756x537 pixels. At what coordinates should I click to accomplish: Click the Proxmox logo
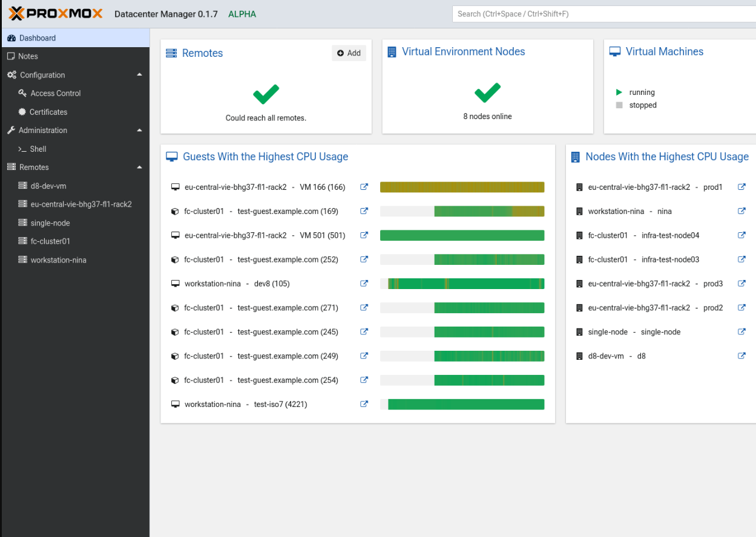56,13
